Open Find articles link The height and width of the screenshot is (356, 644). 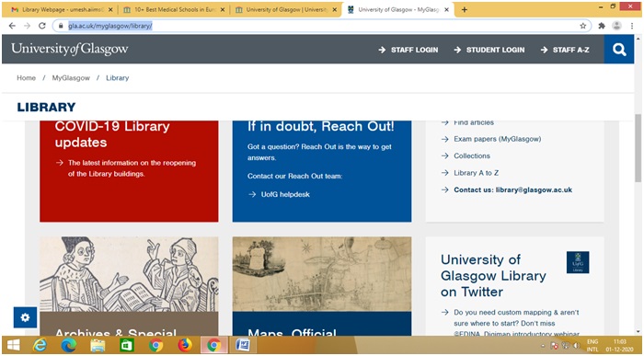click(x=474, y=122)
